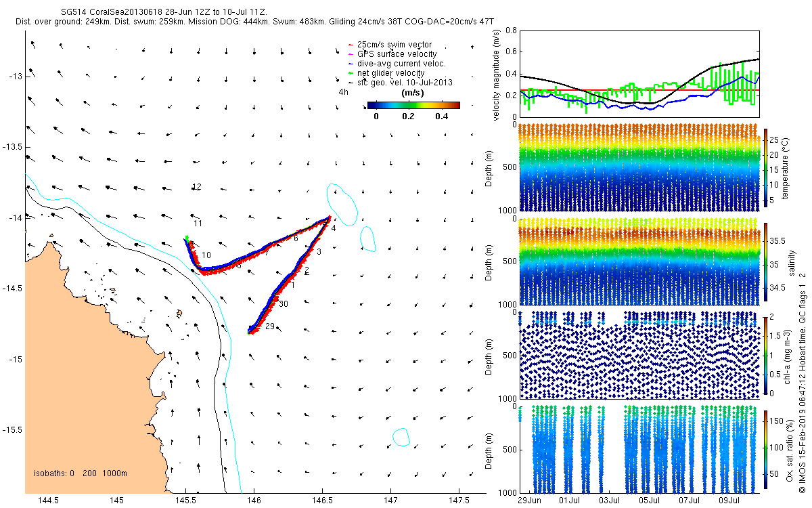The height and width of the screenshot is (508, 812).
Task: Click the (m/s) velocity colorbar
Action: click(413, 105)
